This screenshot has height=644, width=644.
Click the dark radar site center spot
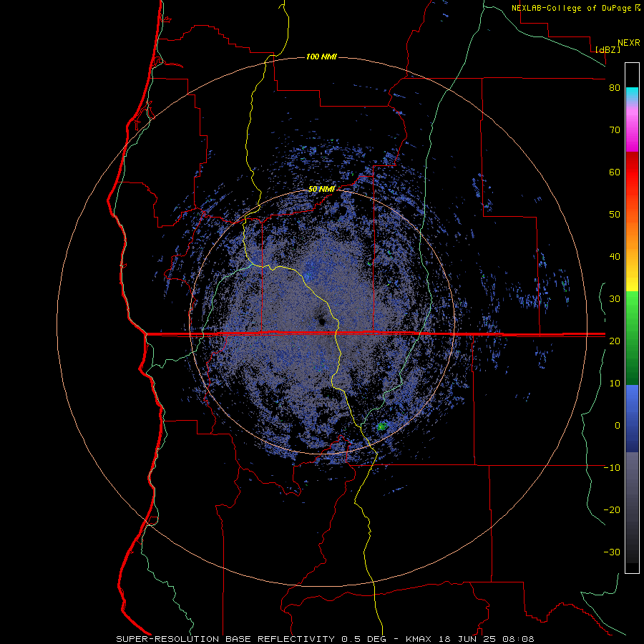[x=321, y=321]
